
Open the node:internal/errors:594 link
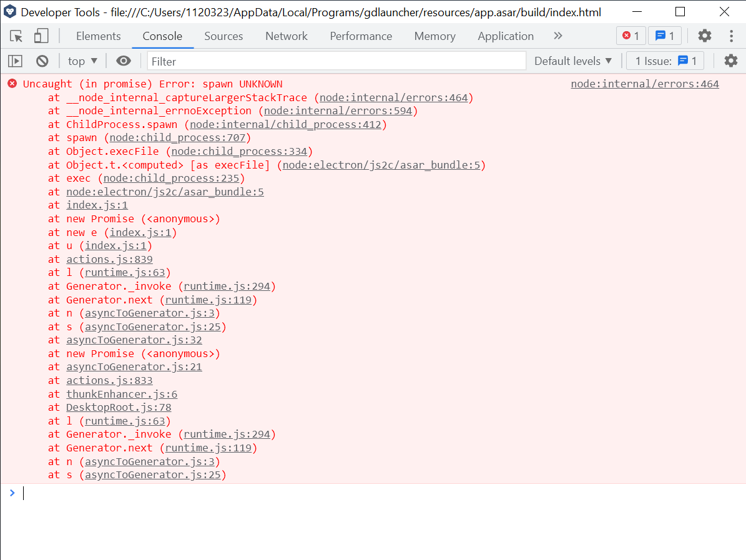point(338,111)
